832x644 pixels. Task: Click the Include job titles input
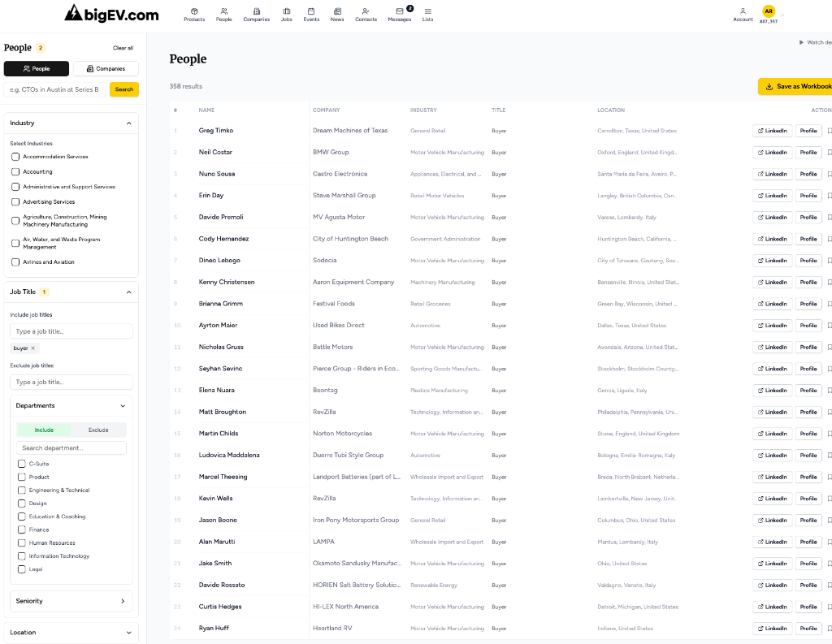pyautogui.click(x=71, y=331)
